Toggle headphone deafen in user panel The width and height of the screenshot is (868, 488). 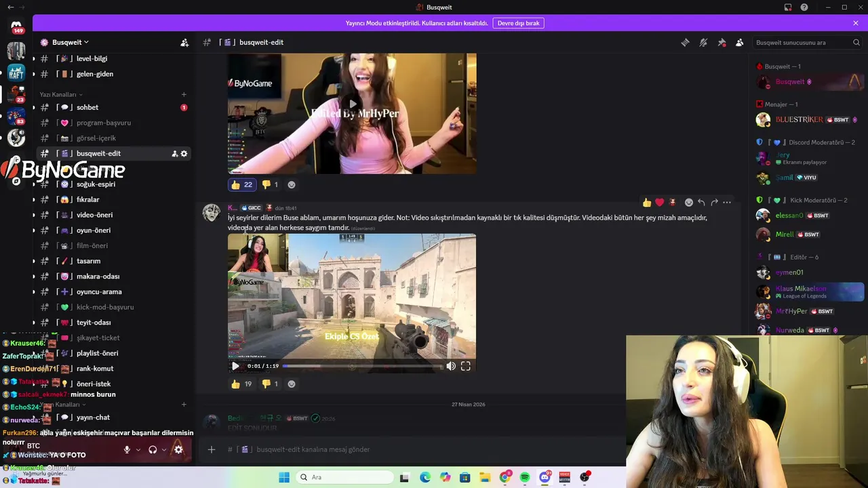(153, 449)
